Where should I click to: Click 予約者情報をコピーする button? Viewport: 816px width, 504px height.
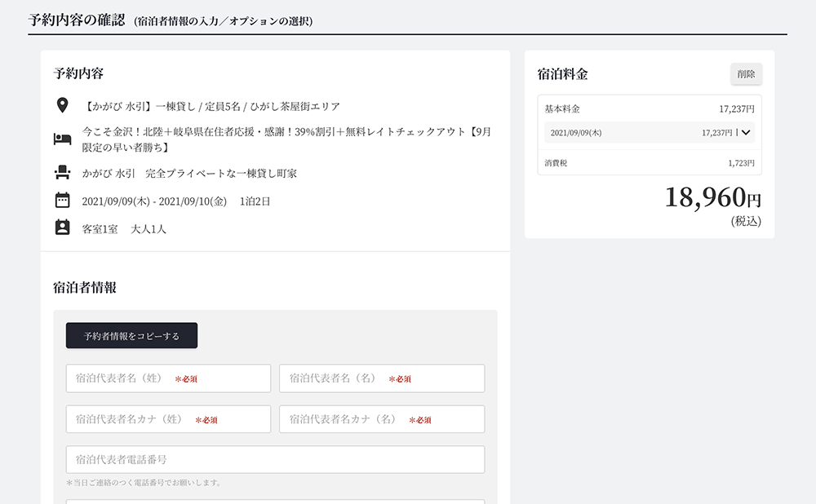[x=131, y=335]
